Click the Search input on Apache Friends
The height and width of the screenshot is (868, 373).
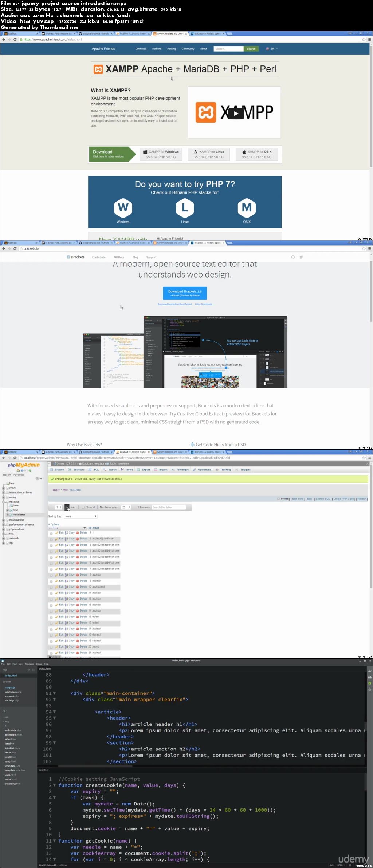pos(228,49)
